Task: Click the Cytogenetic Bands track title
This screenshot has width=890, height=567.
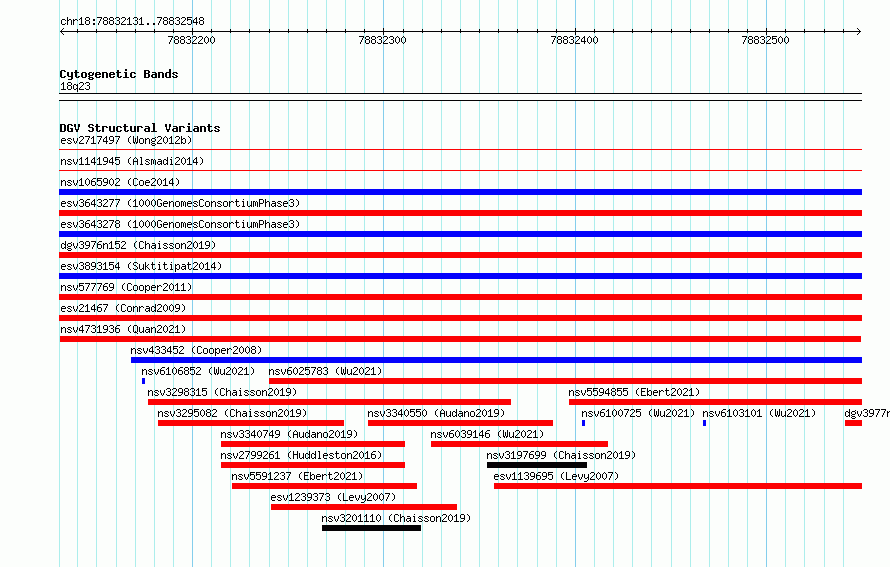Action: 119,74
